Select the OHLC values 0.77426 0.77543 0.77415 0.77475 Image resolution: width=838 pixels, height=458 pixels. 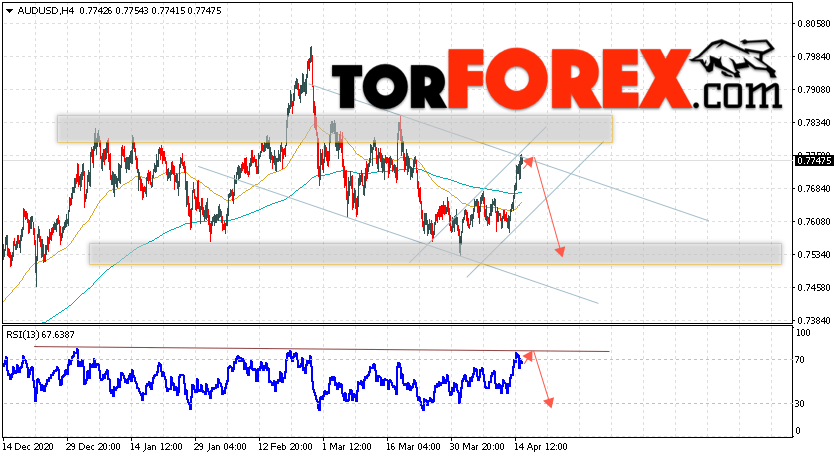click(150, 11)
